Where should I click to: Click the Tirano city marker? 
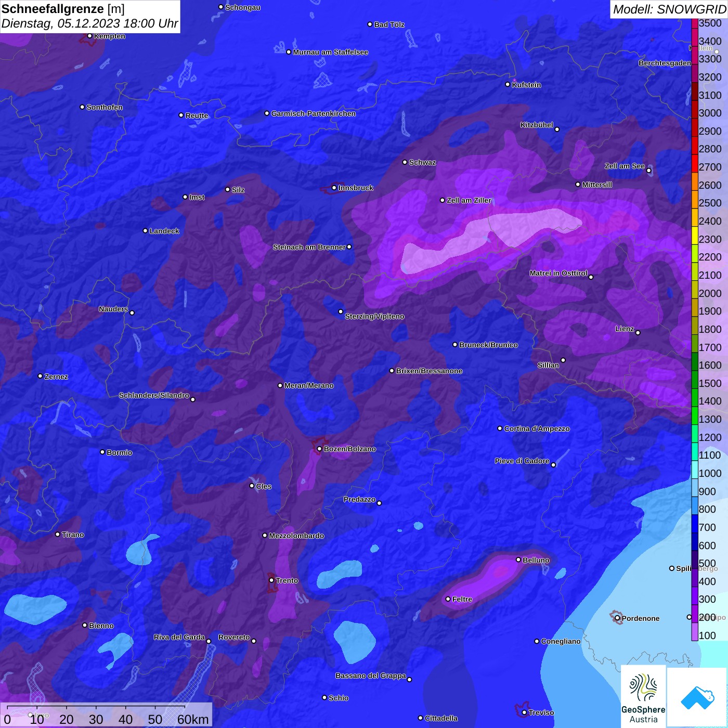point(58,534)
